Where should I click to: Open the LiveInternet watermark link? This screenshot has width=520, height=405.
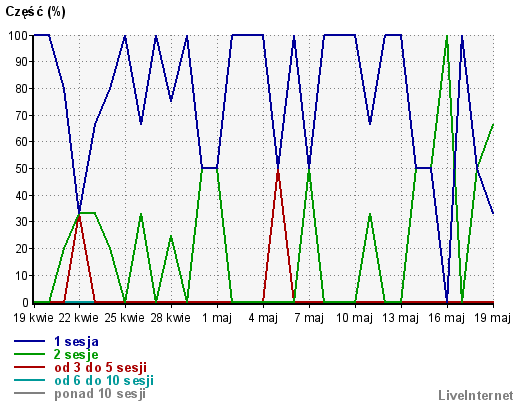pos(476,395)
